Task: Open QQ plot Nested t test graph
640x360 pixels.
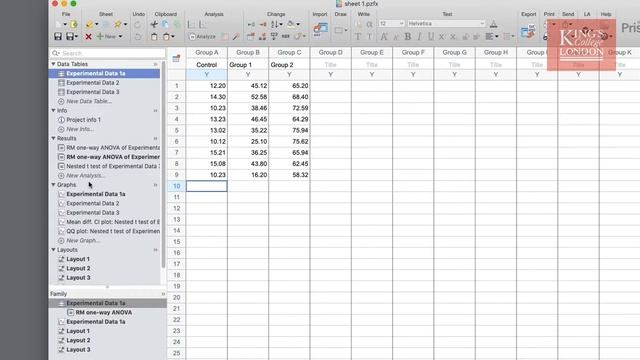Action: point(113,231)
